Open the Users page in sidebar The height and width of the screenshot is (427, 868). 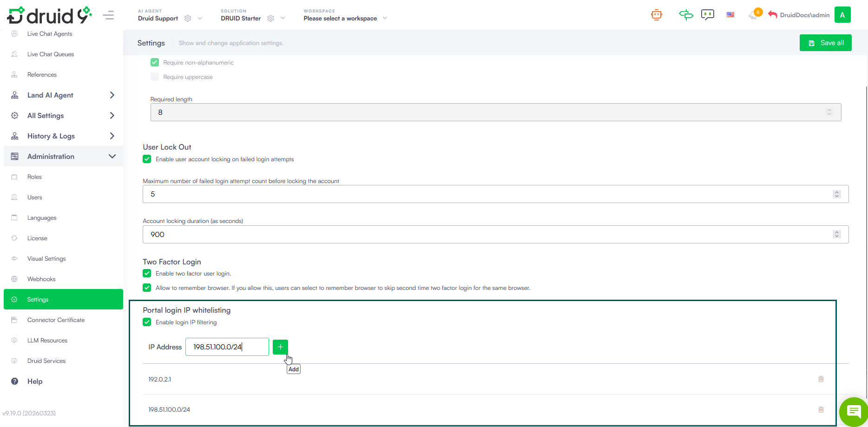[x=35, y=197]
